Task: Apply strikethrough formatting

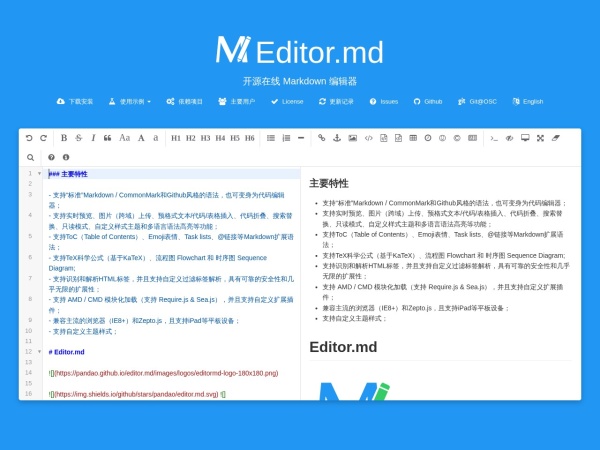Action: pos(78,138)
